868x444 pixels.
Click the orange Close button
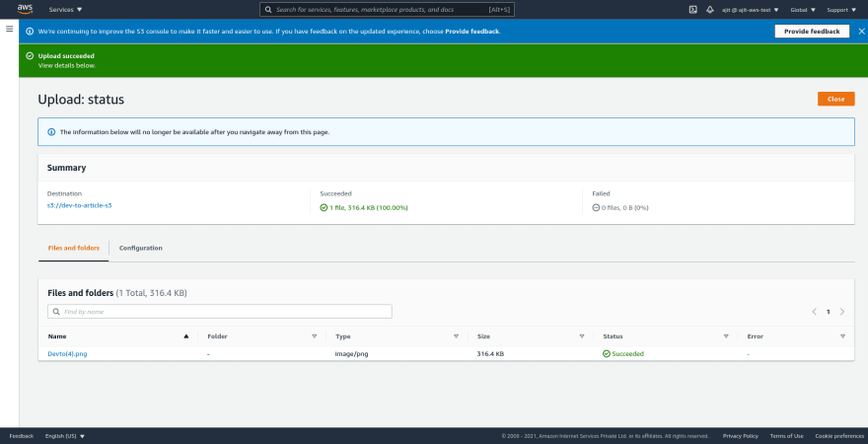click(835, 99)
